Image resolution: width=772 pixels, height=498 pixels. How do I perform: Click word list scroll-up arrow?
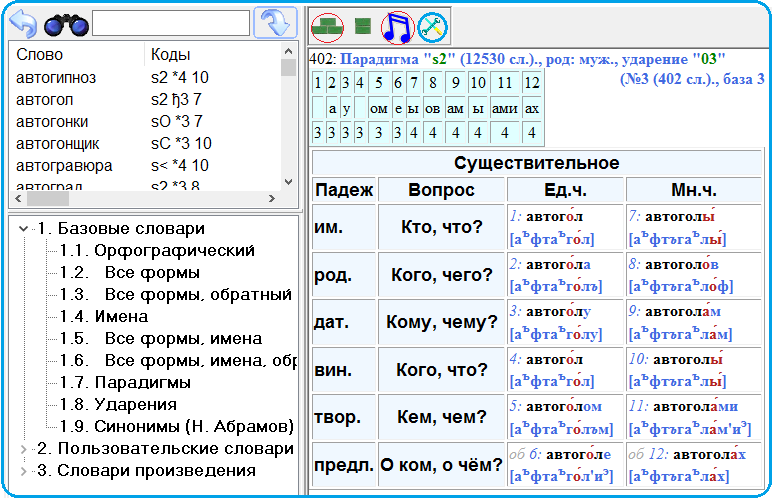(289, 51)
